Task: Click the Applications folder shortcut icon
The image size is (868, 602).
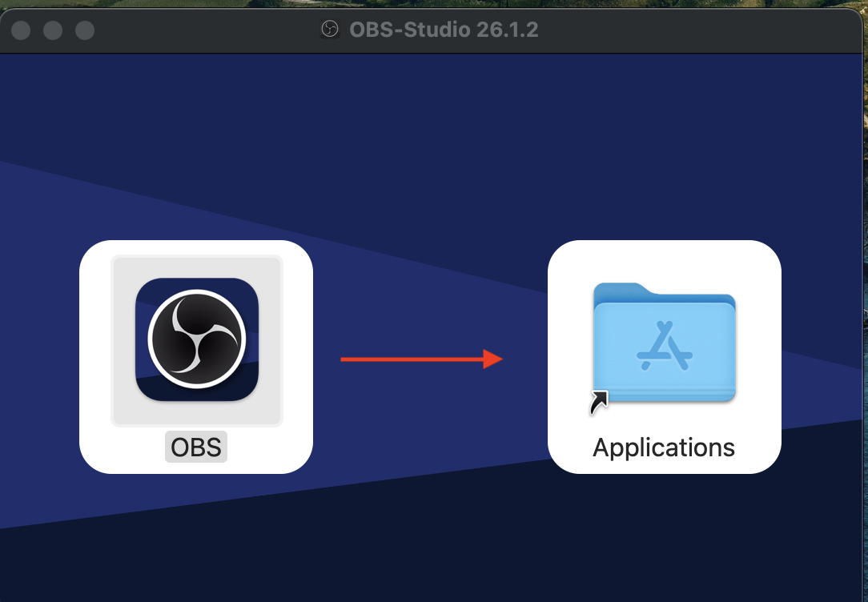Action: click(x=664, y=343)
